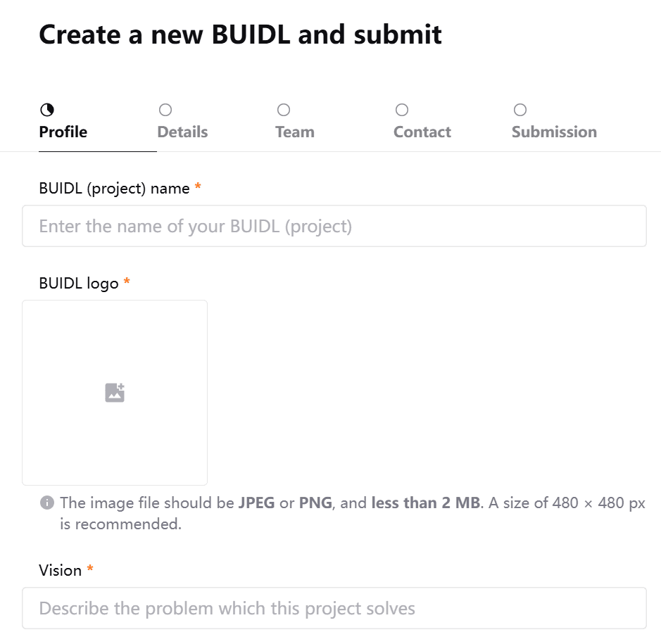Click the circle icon above Details

pyautogui.click(x=165, y=110)
